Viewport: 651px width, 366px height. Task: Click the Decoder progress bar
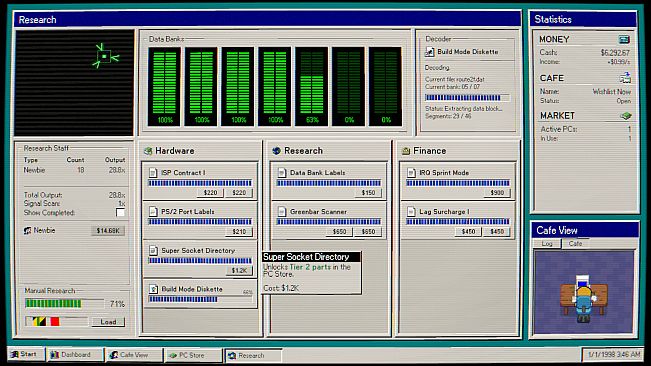click(467, 98)
